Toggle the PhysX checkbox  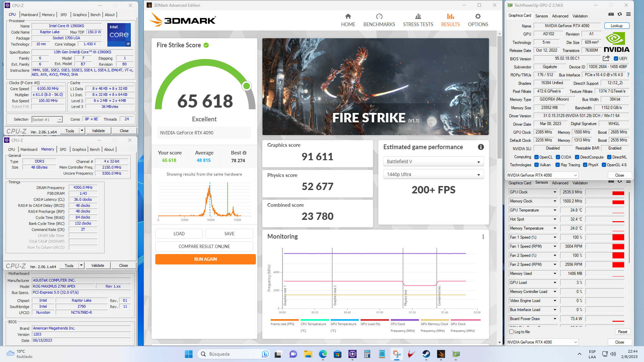click(x=585, y=165)
